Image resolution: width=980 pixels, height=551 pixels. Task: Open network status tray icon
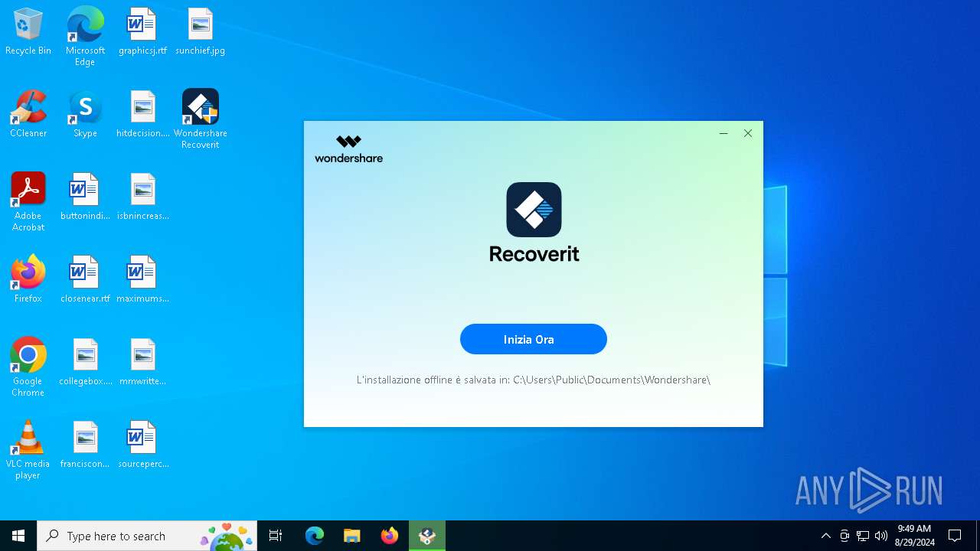(863, 536)
